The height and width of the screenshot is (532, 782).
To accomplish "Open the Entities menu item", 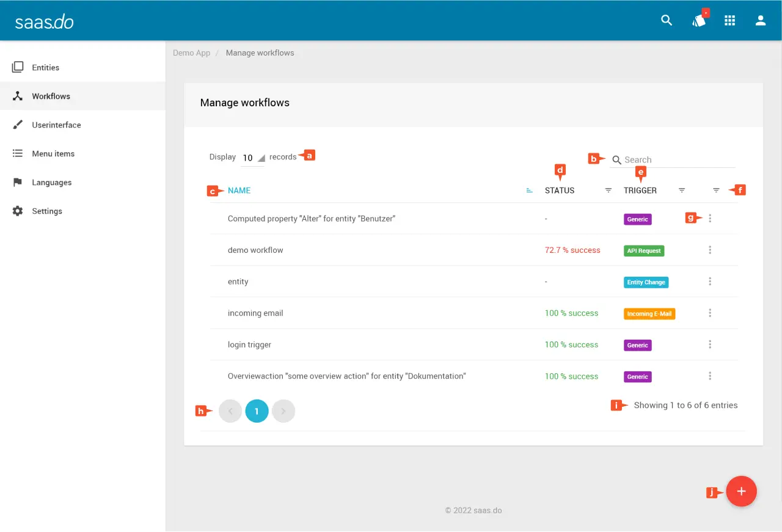I will 46,68.
